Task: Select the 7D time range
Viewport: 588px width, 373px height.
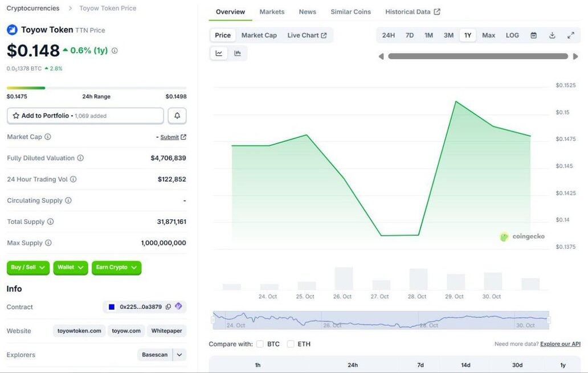Action: click(410, 35)
